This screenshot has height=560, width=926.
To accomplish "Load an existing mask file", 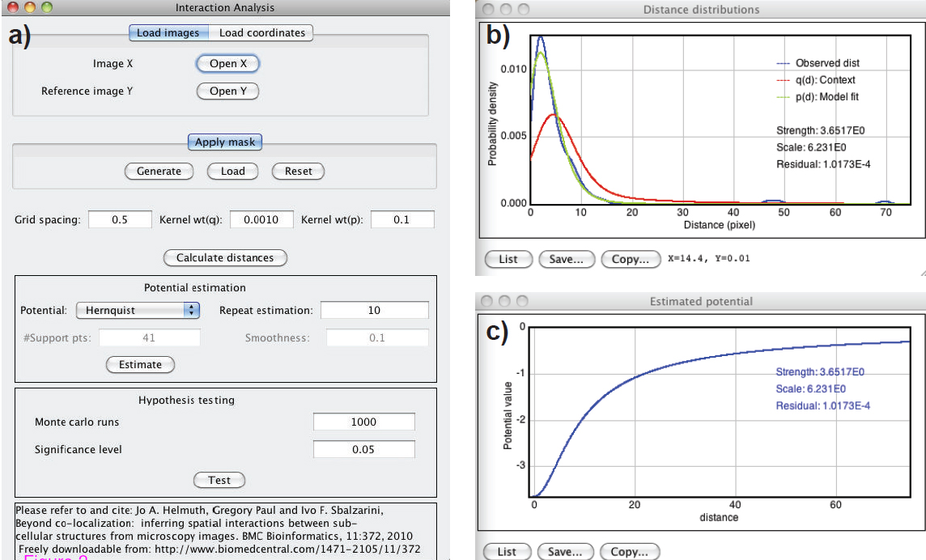I will click(232, 172).
